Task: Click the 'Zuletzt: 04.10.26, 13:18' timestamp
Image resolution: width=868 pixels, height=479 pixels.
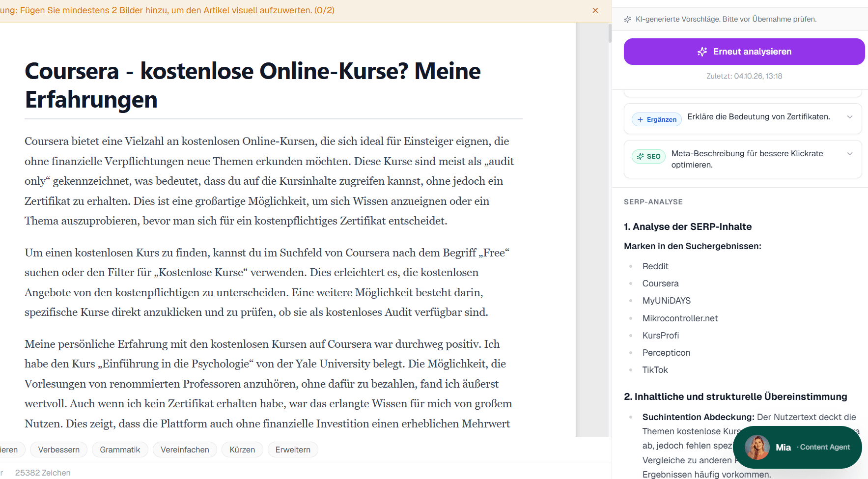Action: click(744, 76)
